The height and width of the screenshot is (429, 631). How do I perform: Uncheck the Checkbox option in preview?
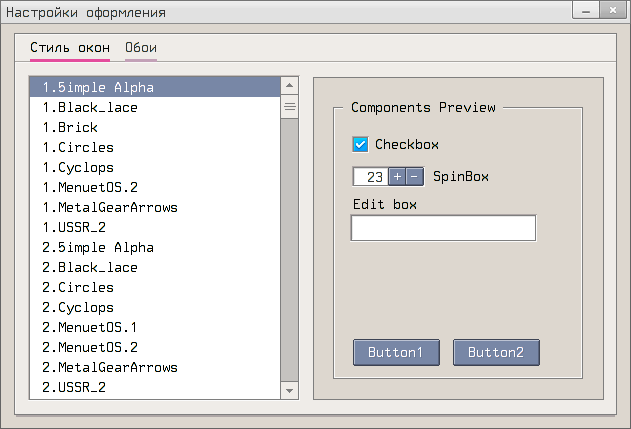click(x=361, y=145)
